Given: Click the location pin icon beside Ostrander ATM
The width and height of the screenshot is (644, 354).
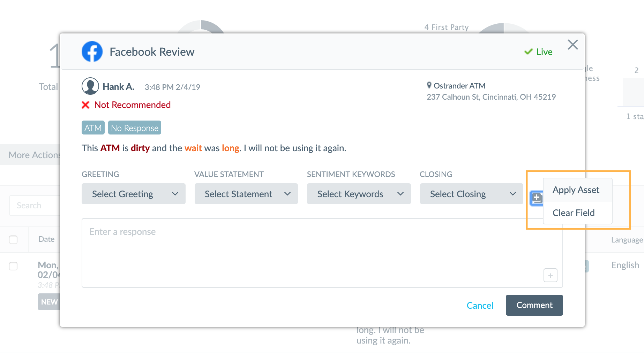Looking at the screenshot, I should pos(429,85).
